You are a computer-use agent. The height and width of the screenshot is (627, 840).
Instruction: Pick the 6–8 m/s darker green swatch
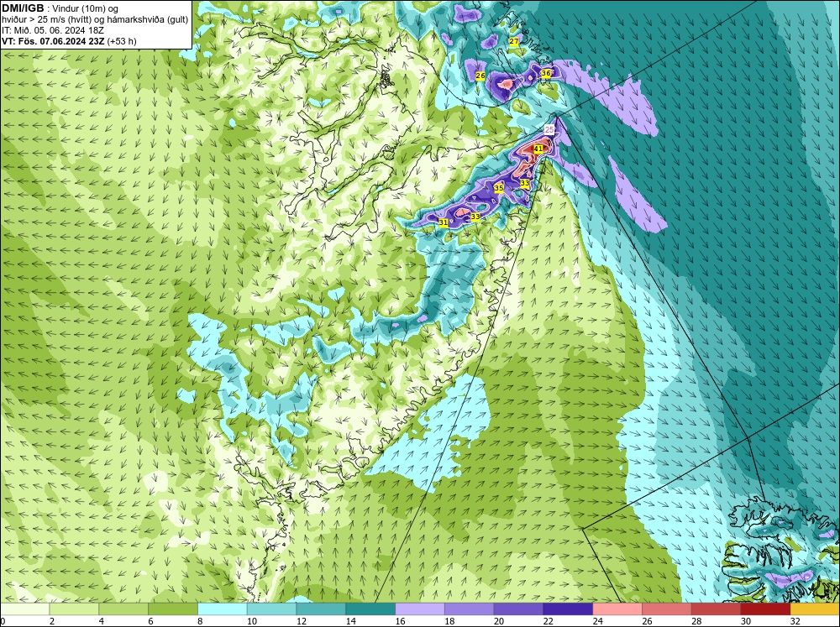[x=172, y=609]
